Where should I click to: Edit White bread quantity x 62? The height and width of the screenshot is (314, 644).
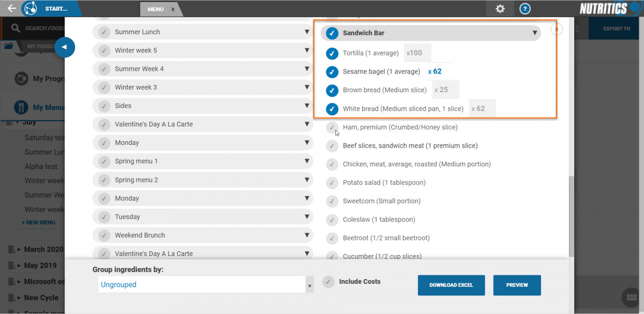coord(482,108)
